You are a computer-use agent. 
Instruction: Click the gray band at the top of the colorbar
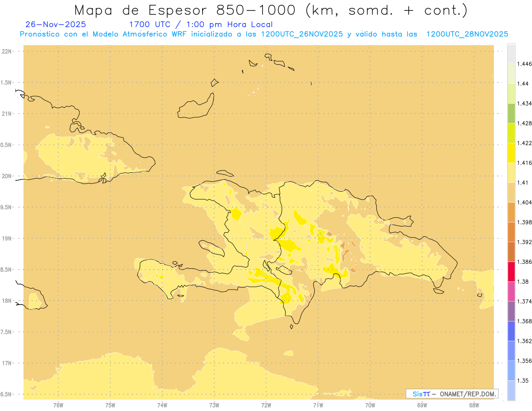[x=511, y=54]
